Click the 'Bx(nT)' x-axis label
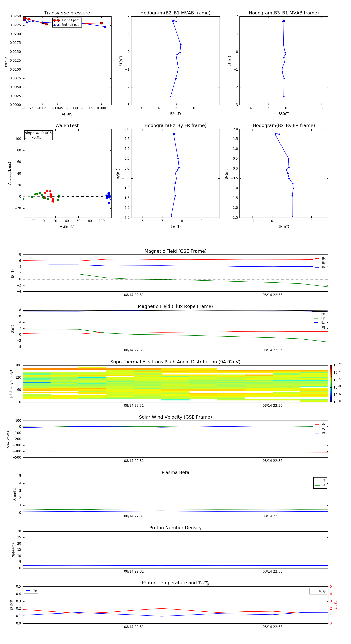Screen dimensions: 351x644 tap(284, 227)
